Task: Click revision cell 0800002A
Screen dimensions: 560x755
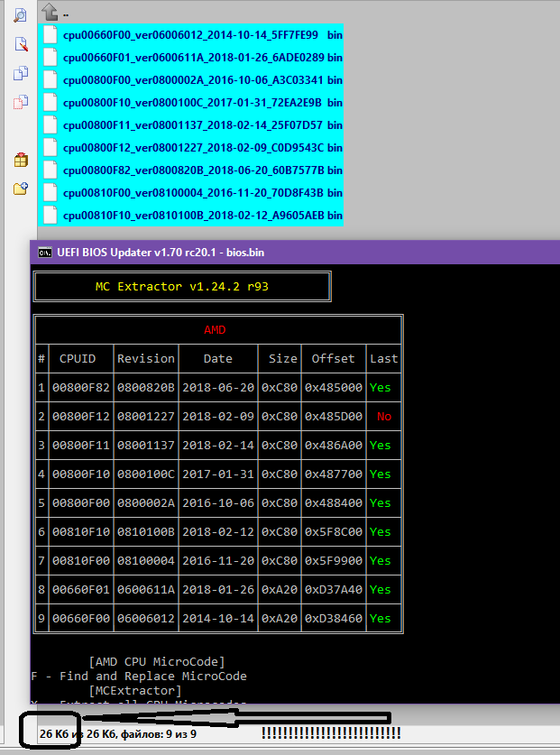Action: tap(146, 503)
